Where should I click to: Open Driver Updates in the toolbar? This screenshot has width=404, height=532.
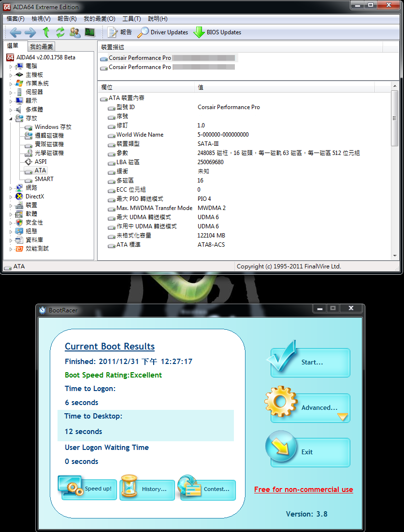(x=163, y=32)
